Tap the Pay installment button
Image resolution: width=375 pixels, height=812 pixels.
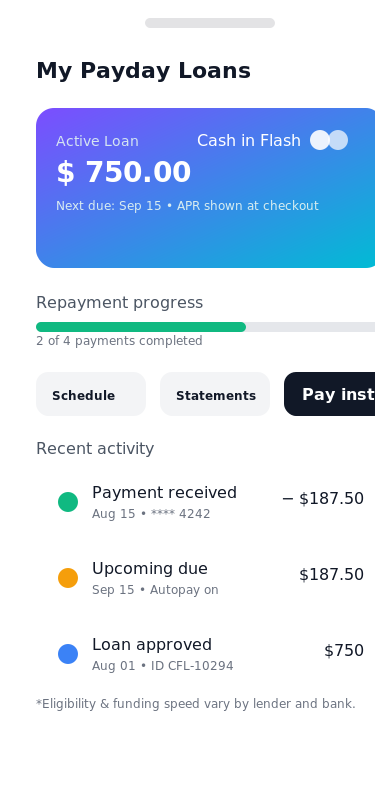pos(329,394)
